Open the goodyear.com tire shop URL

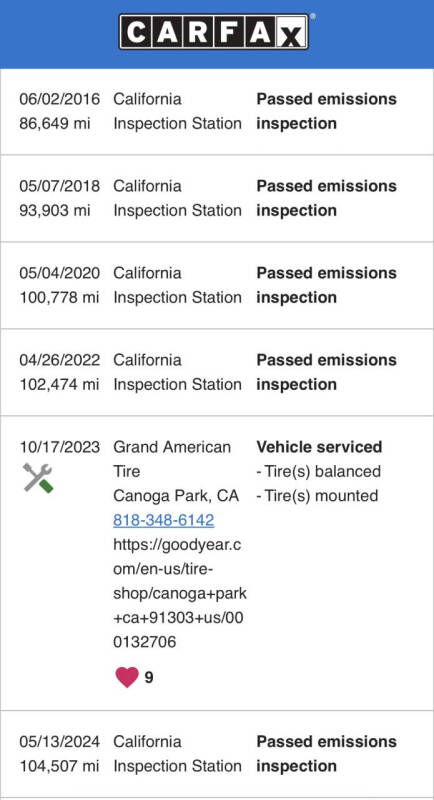pos(180,593)
